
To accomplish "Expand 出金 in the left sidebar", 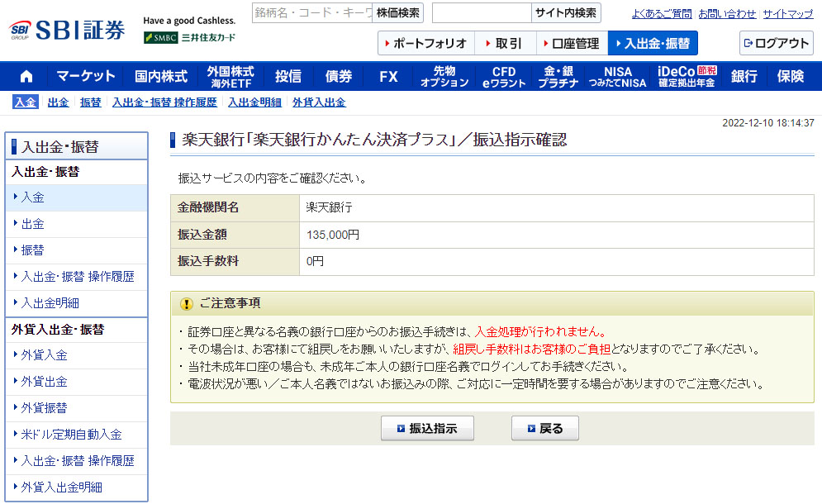I will pos(33,224).
